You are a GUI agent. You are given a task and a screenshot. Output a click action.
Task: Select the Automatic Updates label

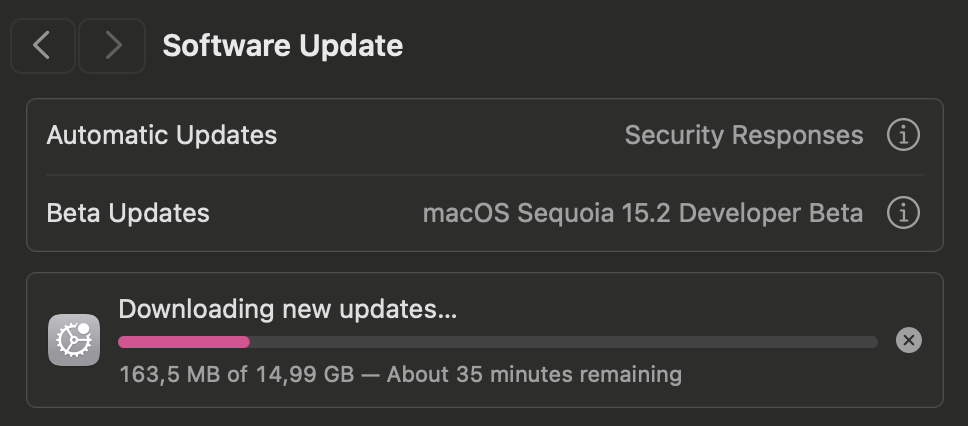[162, 135]
